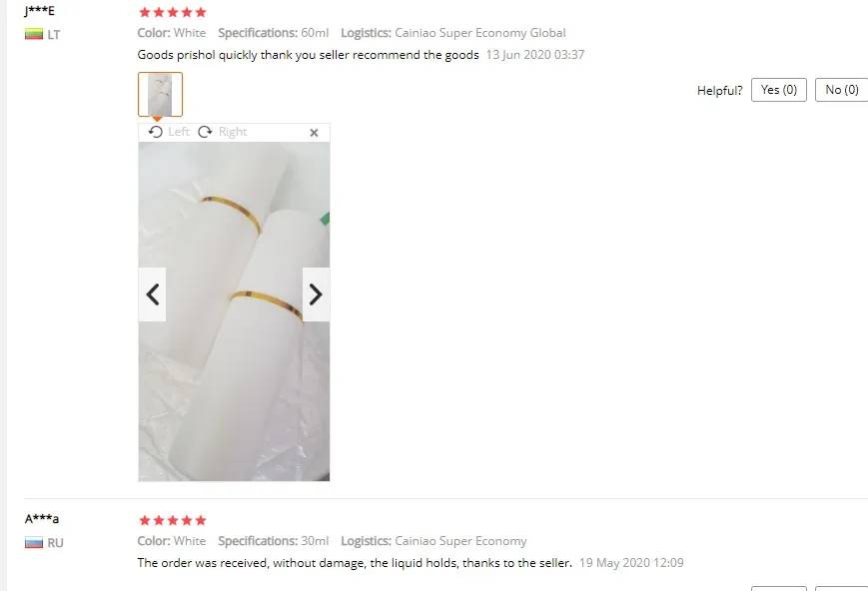Mark J***E's review as helpful with Yes
This screenshot has height=591, width=868.
(778, 90)
